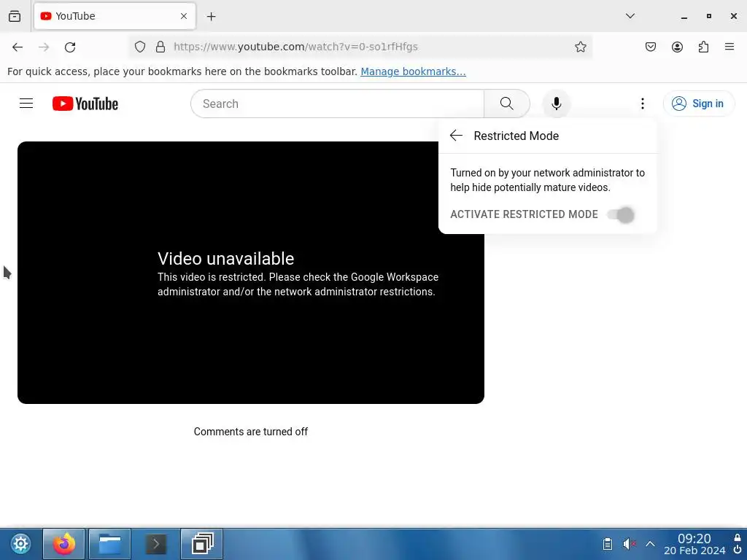The width and height of the screenshot is (747, 560).
Task: Click the power button tray icon
Action: pyautogui.click(x=738, y=551)
